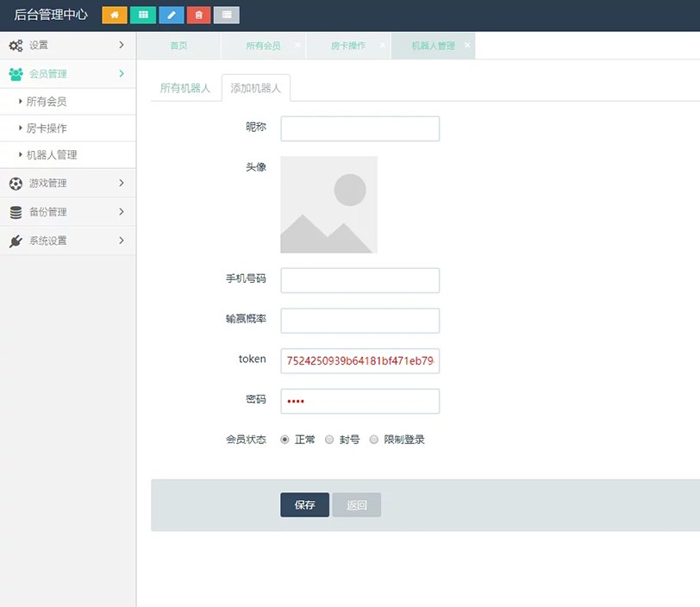Click the blue pencil edit icon

pos(172,15)
